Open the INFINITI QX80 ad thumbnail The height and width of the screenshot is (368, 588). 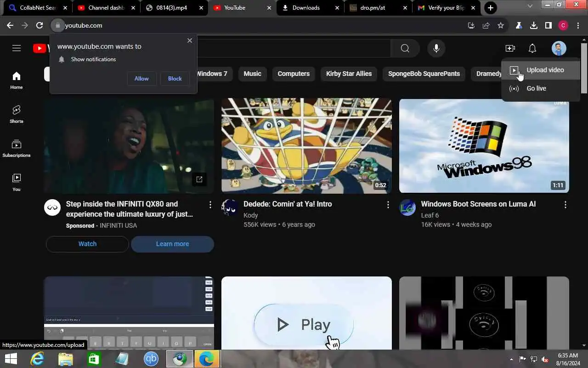pyautogui.click(x=129, y=146)
